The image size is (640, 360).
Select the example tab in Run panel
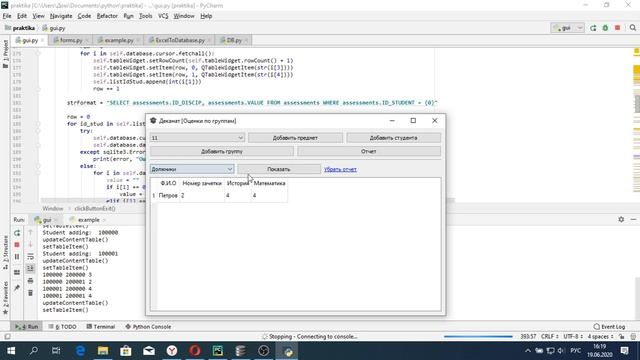click(88, 220)
